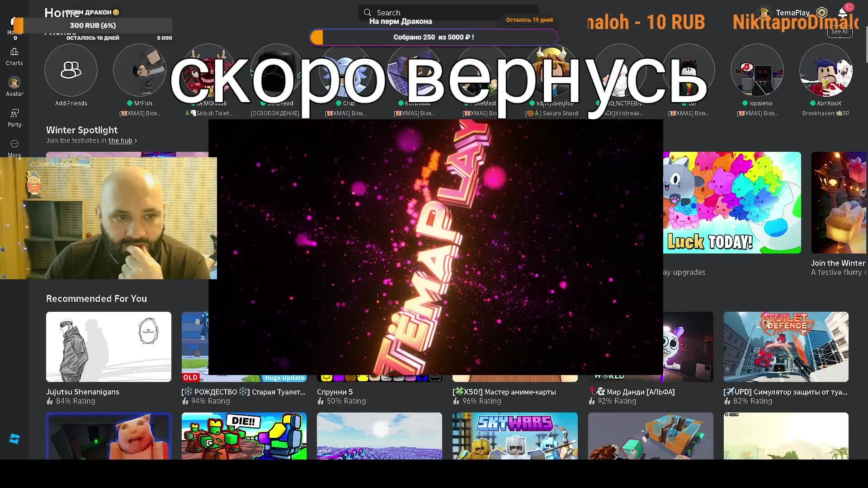Click the TemaPlay profile avatar icon
The image size is (868, 488).
[x=765, y=13]
